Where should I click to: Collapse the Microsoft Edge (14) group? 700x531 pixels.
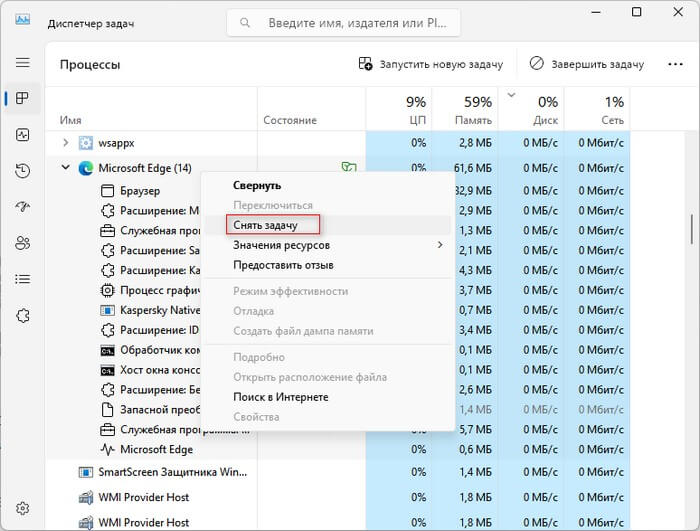pos(66,167)
